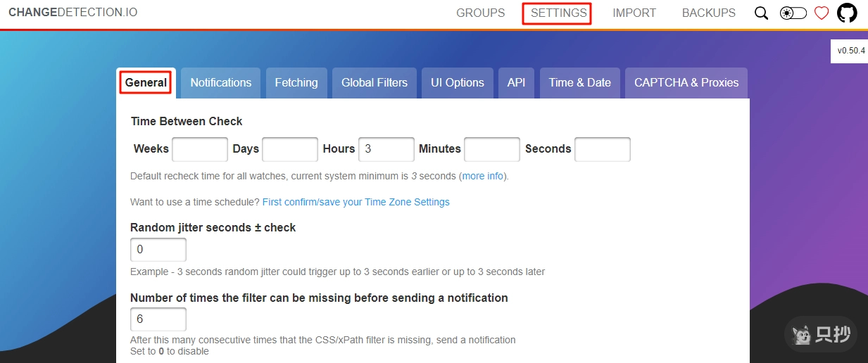The height and width of the screenshot is (363, 868).
Task: Open CAPTCHA & Proxies tab
Action: tap(686, 82)
